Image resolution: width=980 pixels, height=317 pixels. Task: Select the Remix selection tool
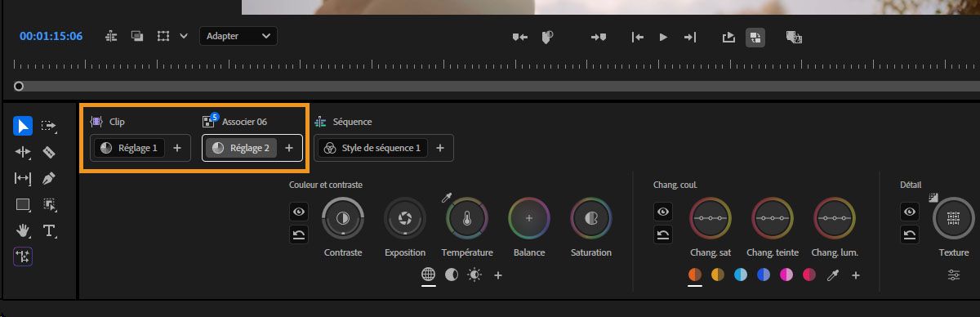coord(49,204)
